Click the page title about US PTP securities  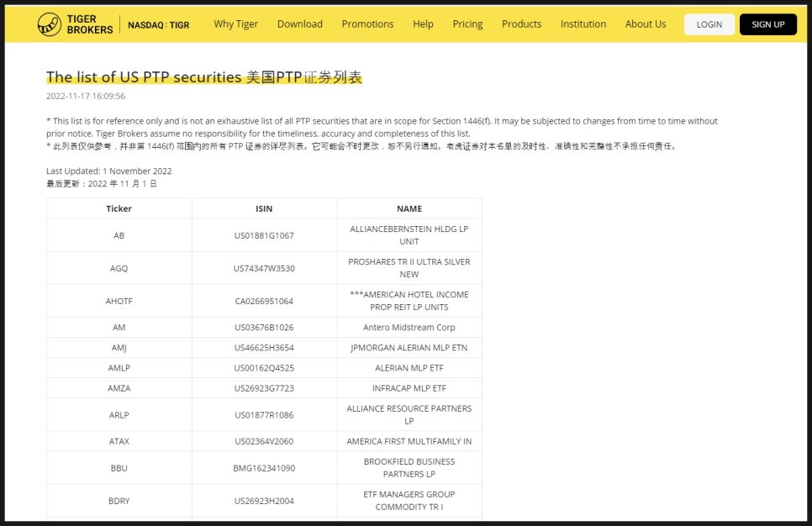204,77
